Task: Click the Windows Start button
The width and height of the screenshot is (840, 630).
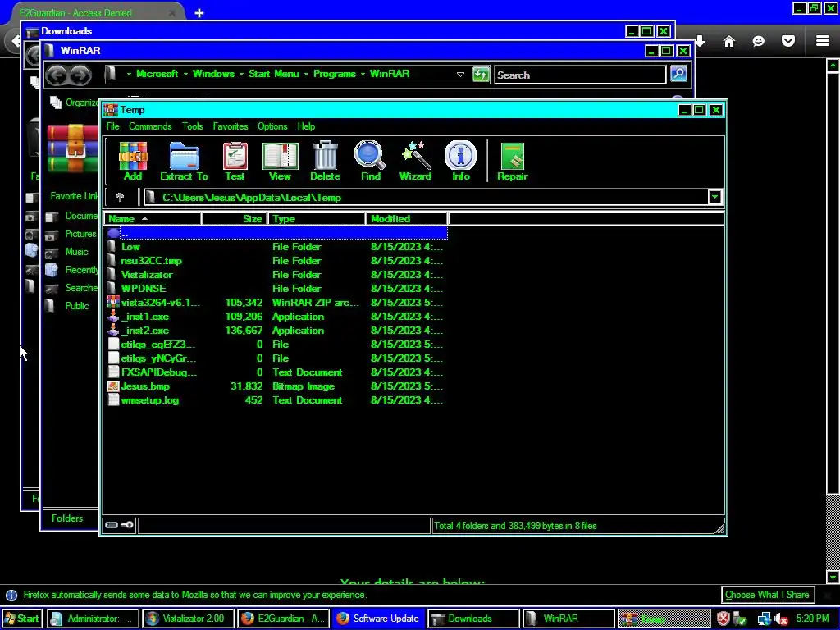Action: point(21,619)
